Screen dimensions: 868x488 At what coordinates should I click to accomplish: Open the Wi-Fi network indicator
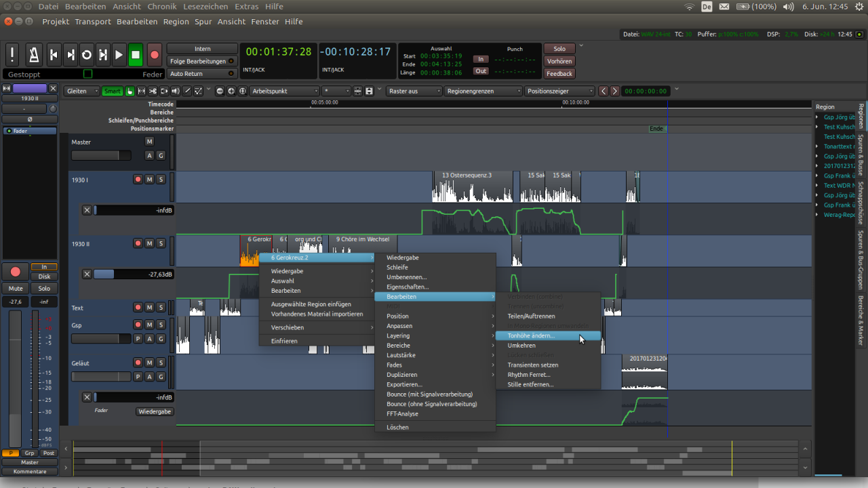690,6
